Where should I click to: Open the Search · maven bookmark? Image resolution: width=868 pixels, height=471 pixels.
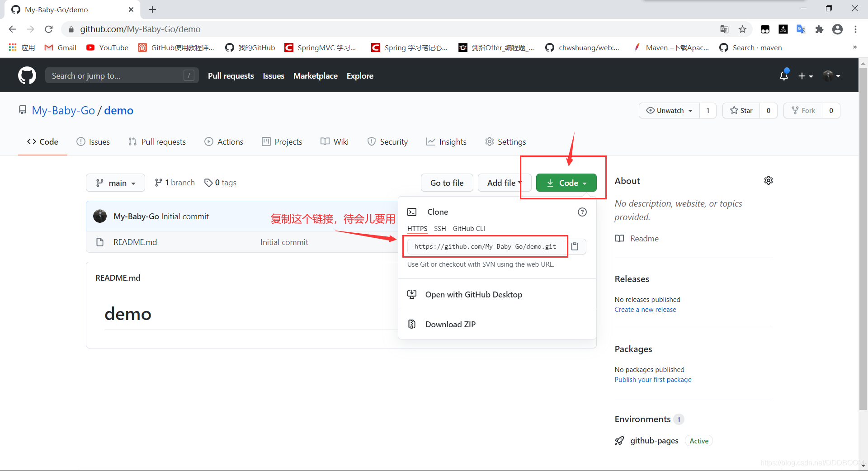(750, 47)
